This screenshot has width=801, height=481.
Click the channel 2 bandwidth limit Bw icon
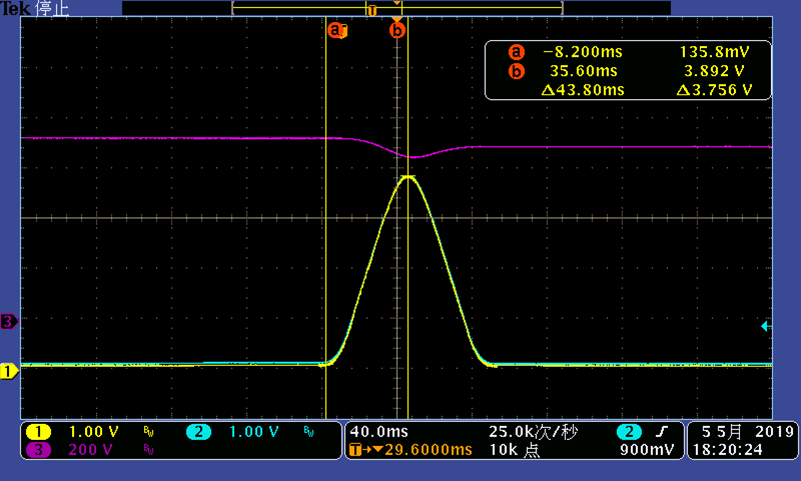tap(309, 433)
